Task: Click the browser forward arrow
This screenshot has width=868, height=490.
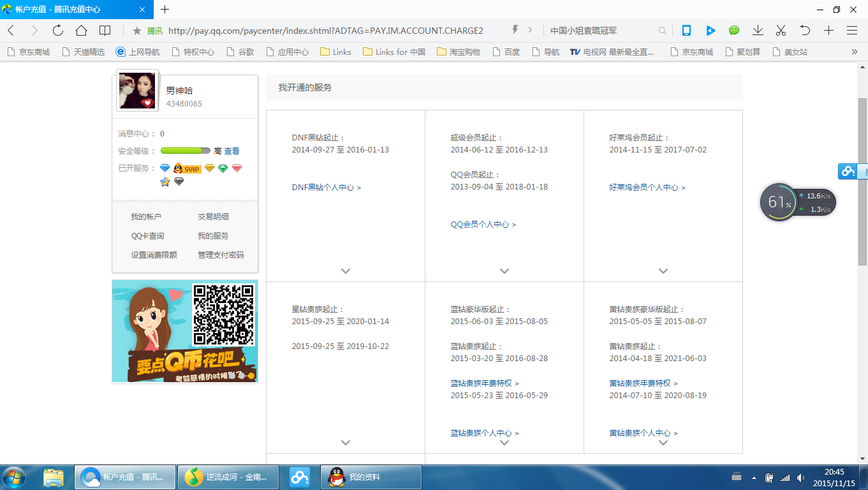Action: (34, 31)
